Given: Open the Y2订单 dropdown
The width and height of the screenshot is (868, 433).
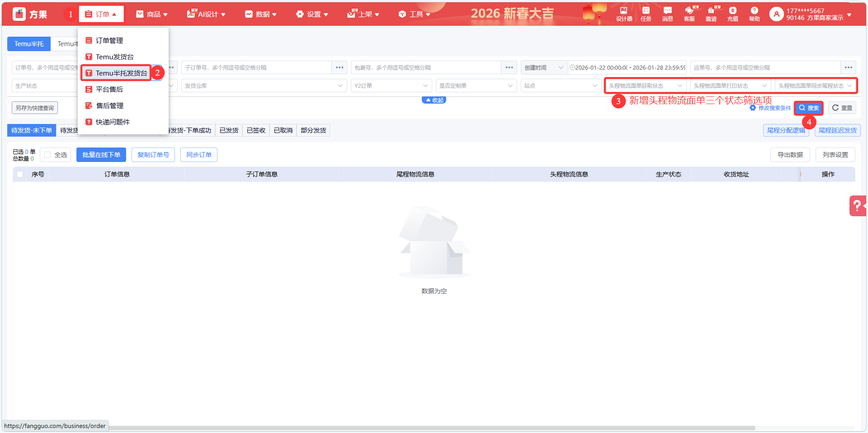Looking at the screenshot, I should point(392,86).
